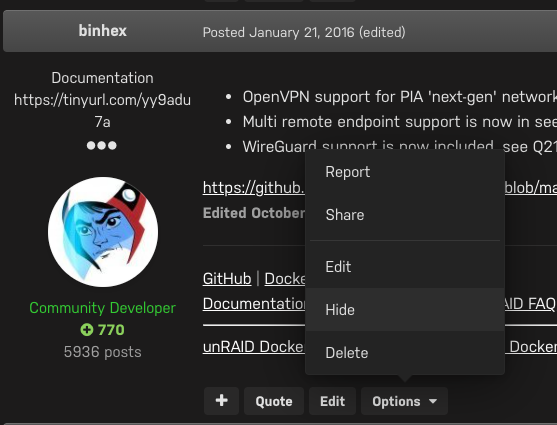557x425 pixels.
Task: Open the binhex username link
Action: click(103, 31)
